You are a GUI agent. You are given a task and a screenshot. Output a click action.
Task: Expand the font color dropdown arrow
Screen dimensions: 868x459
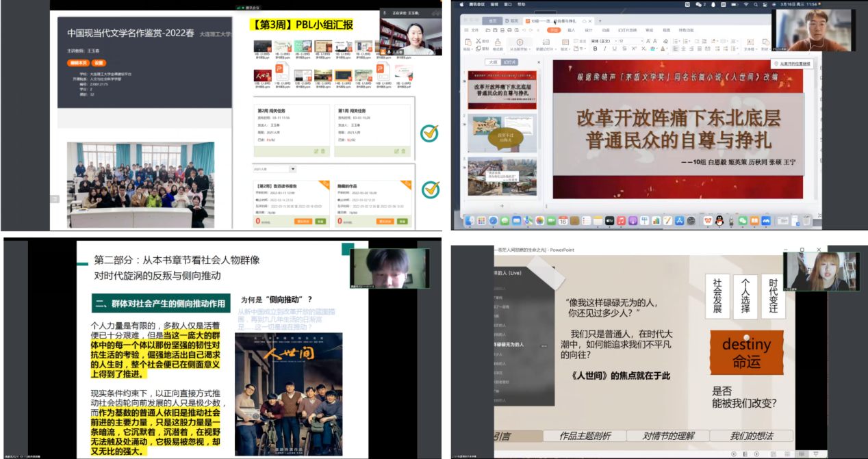tap(666, 49)
